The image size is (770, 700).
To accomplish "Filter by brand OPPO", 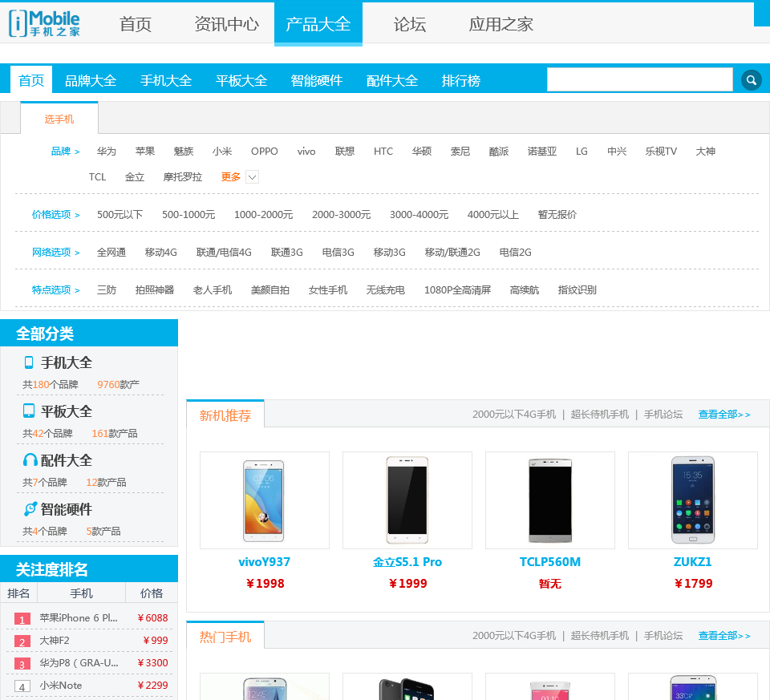I will click(264, 152).
